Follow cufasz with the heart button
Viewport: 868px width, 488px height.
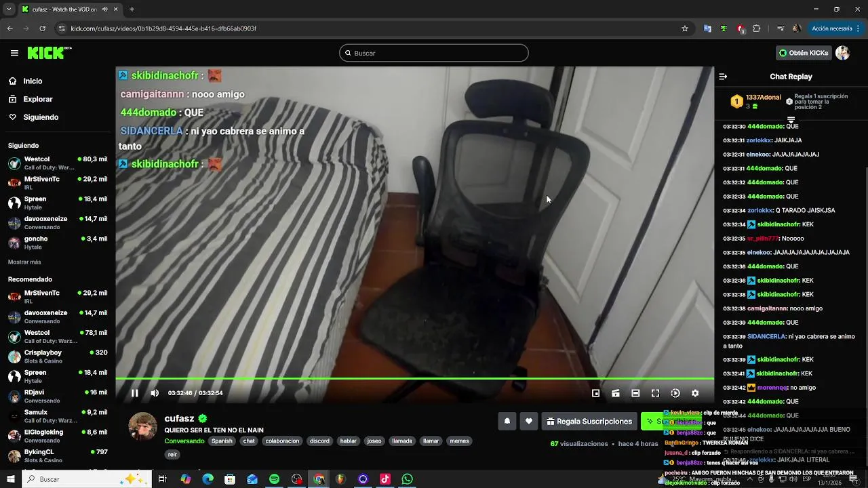click(529, 422)
